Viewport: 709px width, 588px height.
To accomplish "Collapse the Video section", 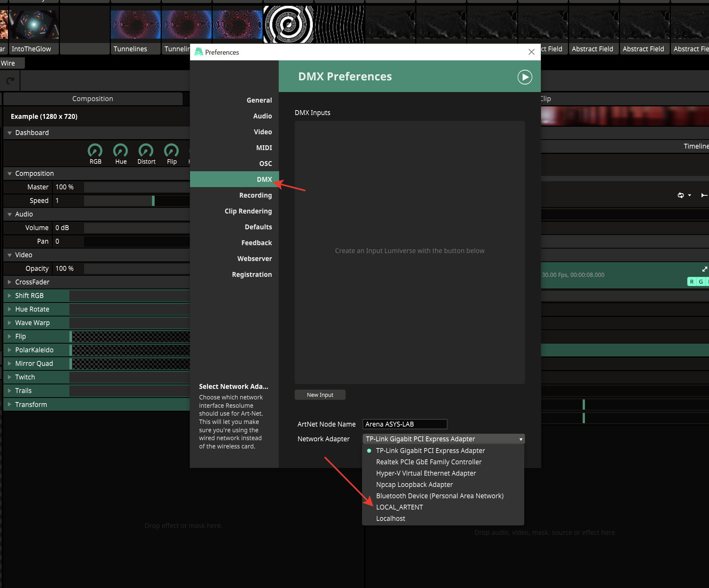I will (x=10, y=255).
